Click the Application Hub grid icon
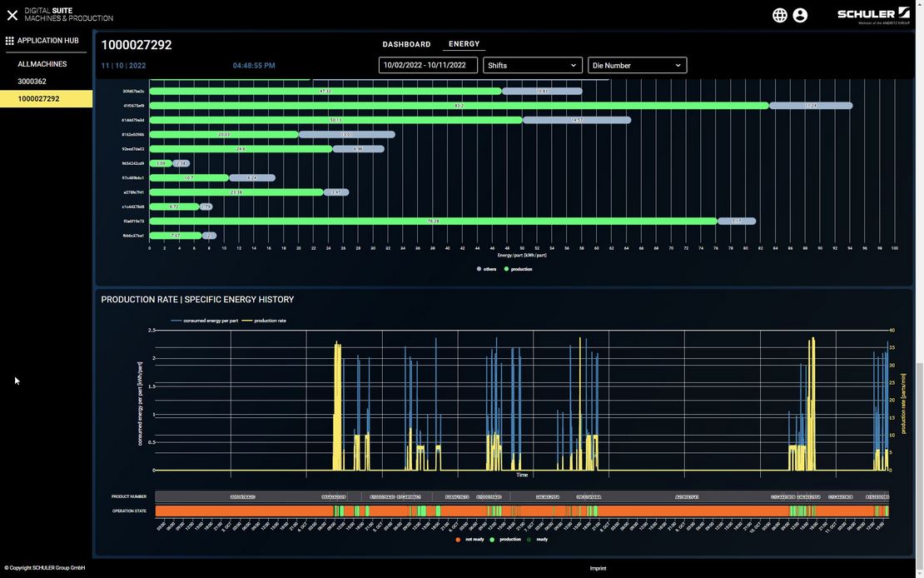Viewport: 924px width, 578px height. [x=10, y=40]
